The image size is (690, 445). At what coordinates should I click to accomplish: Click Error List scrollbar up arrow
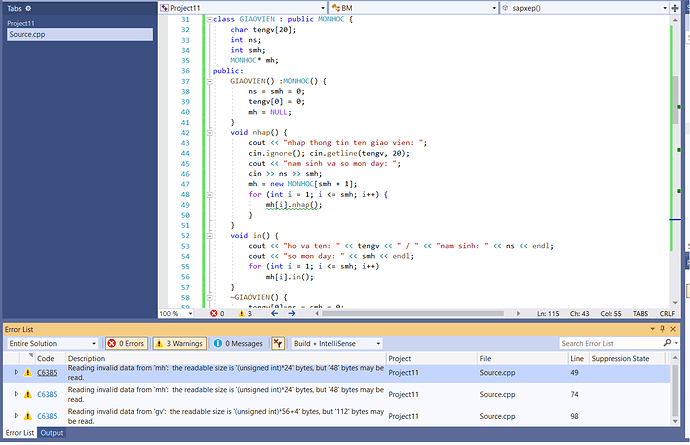click(675, 358)
